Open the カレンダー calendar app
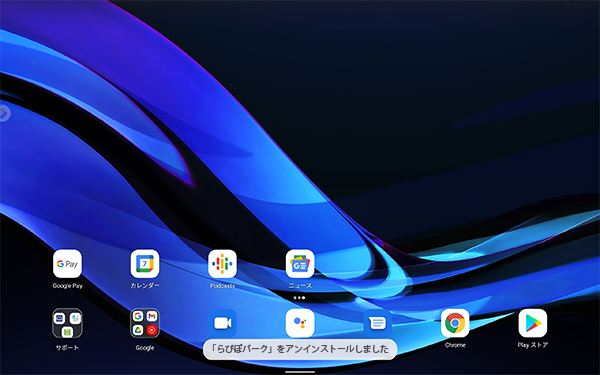Viewport: 600px width, 375px height. (x=145, y=264)
